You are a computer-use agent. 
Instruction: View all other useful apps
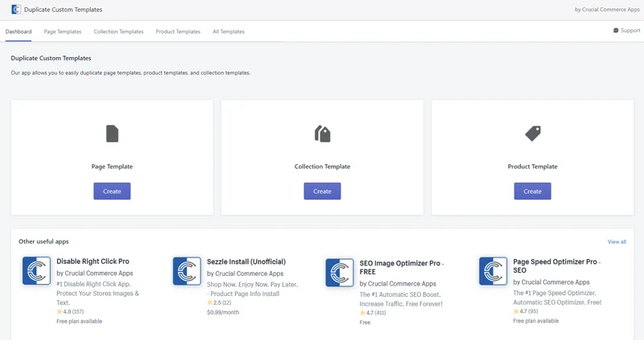617,242
